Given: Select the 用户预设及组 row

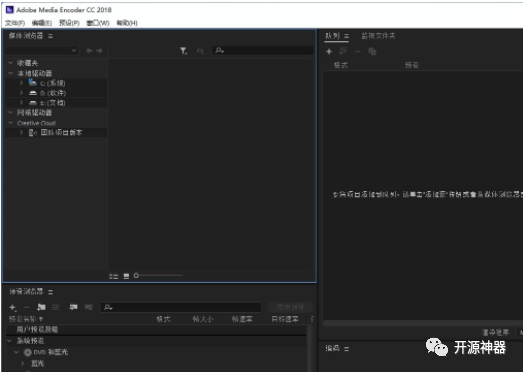Looking at the screenshot, I should [156, 330].
